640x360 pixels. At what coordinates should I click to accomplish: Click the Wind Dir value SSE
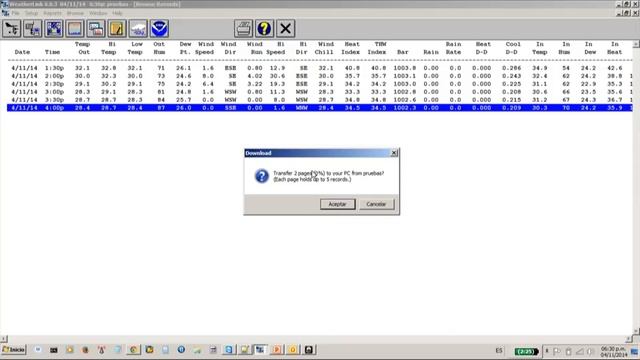pos(231,108)
